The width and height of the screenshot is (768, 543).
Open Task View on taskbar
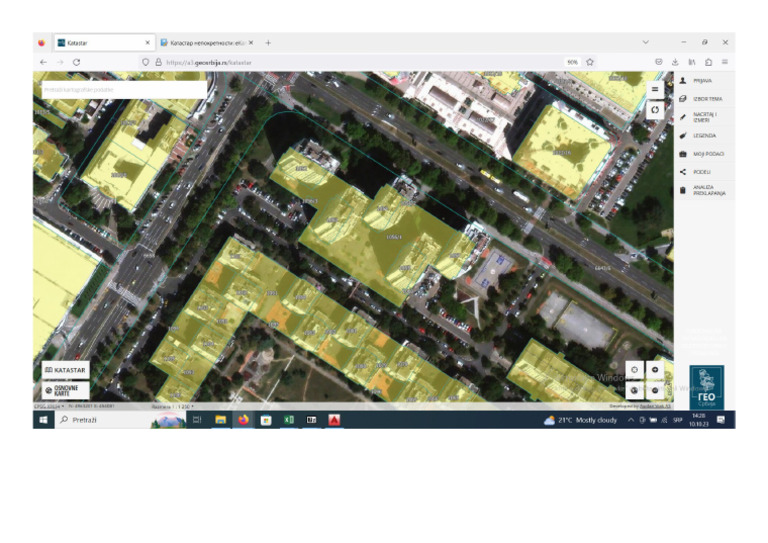point(197,420)
